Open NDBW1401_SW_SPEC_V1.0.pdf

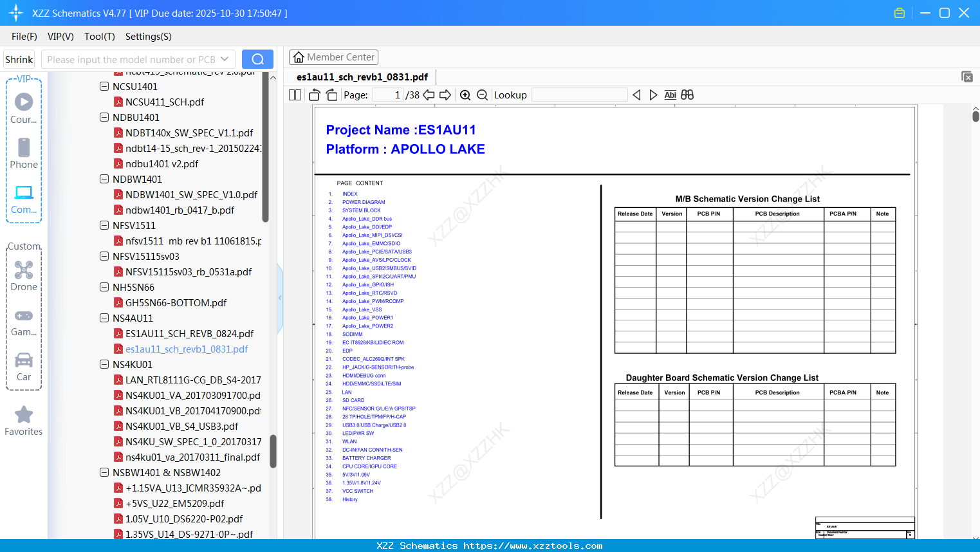[191, 194]
